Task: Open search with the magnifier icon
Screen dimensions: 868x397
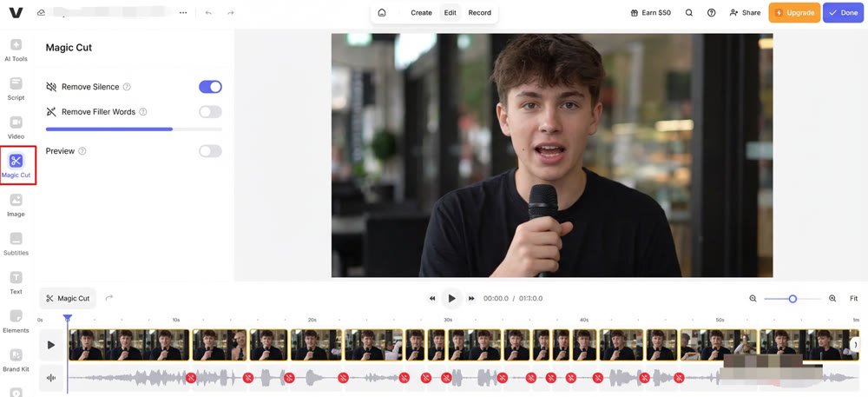Action: coord(689,13)
